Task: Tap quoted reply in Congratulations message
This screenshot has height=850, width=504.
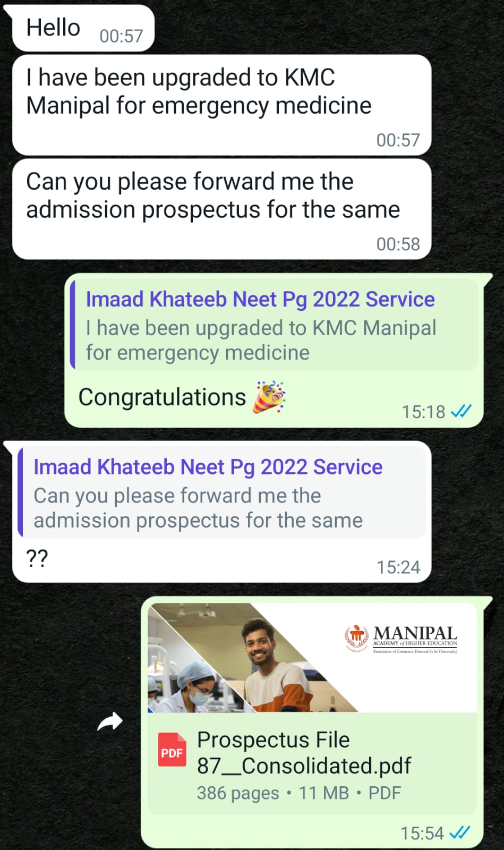Action: [274, 324]
